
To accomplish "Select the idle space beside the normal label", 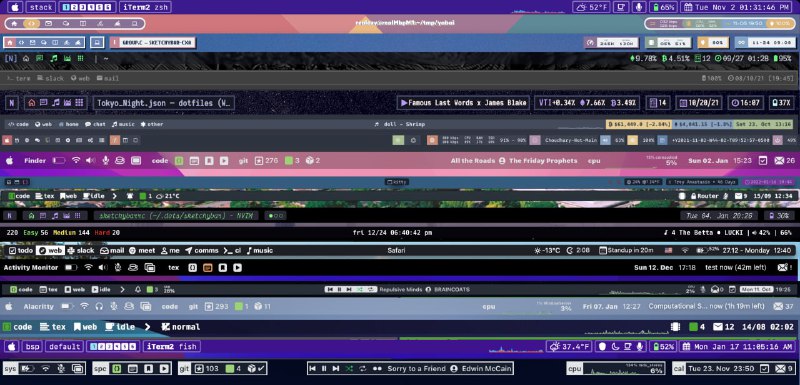I will (120, 327).
